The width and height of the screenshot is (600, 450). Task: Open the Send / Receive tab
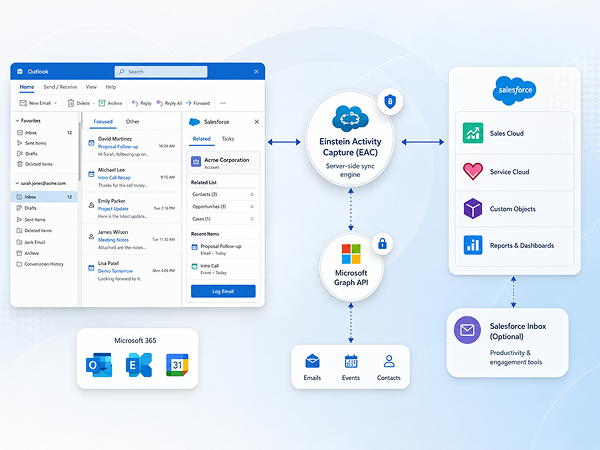(x=60, y=87)
